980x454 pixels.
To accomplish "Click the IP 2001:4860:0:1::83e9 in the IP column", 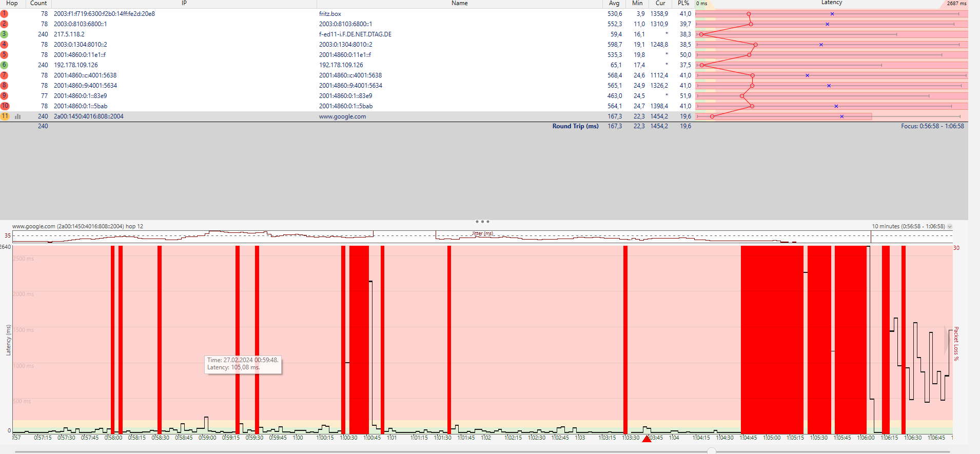I will tap(81, 96).
